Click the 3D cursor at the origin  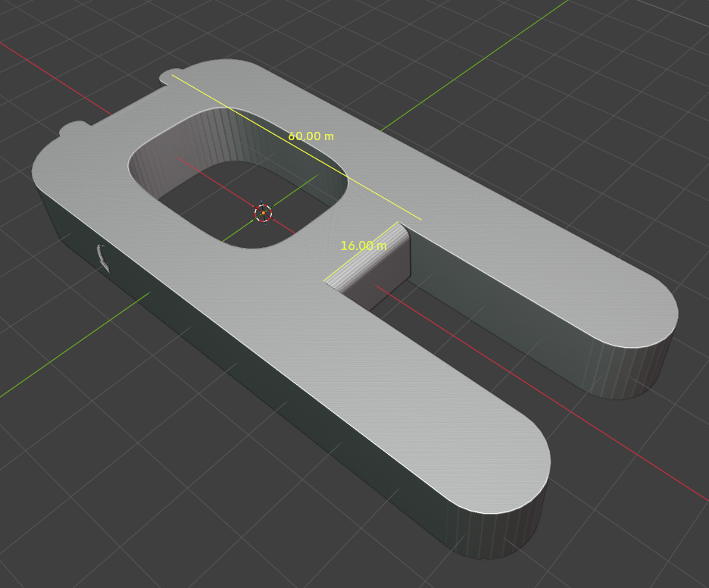263,213
